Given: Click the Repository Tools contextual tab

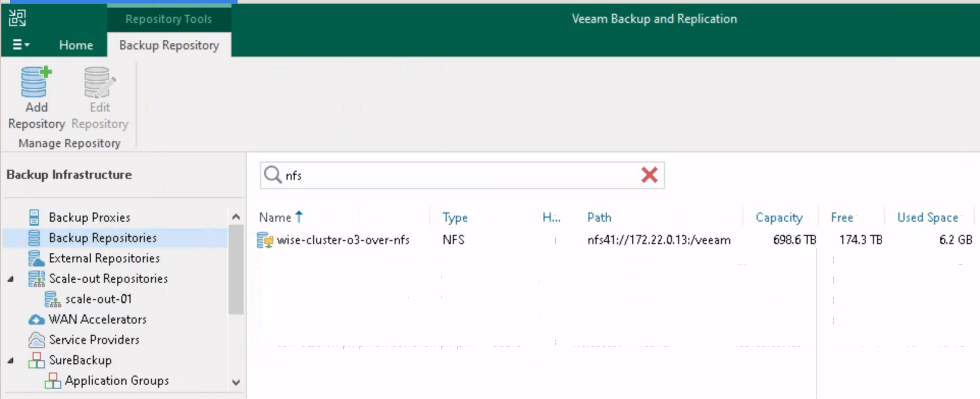Looking at the screenshot, I should coord(169,19).
